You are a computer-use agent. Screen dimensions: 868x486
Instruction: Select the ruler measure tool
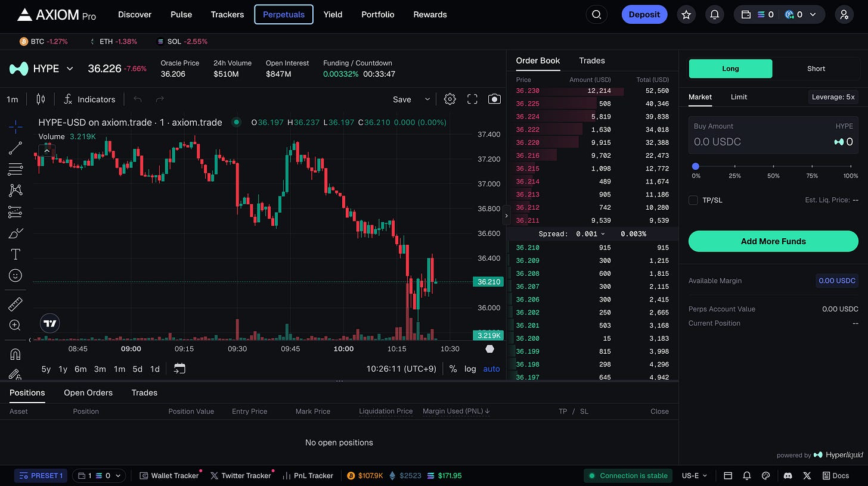pos(15,304)
